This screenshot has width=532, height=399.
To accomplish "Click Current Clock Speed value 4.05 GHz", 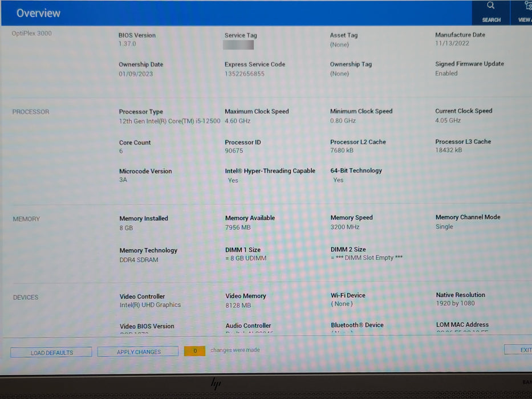I will click(448, 120).
